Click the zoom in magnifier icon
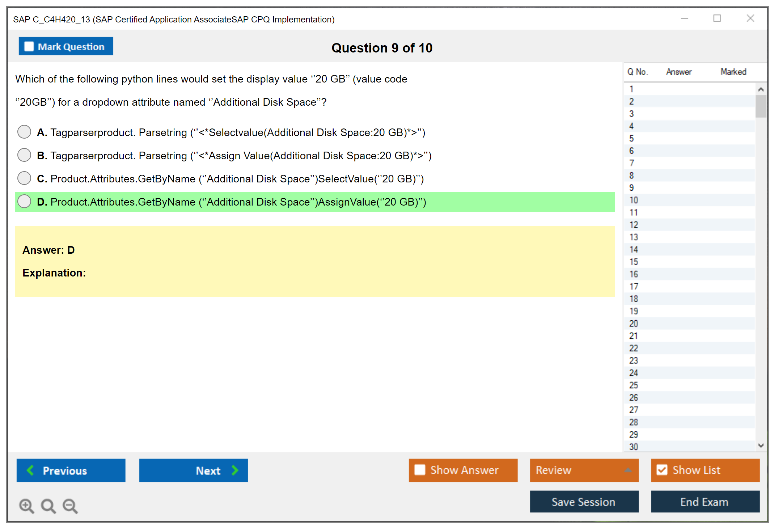This screenshot has width=778, height=532. point(26,506)
